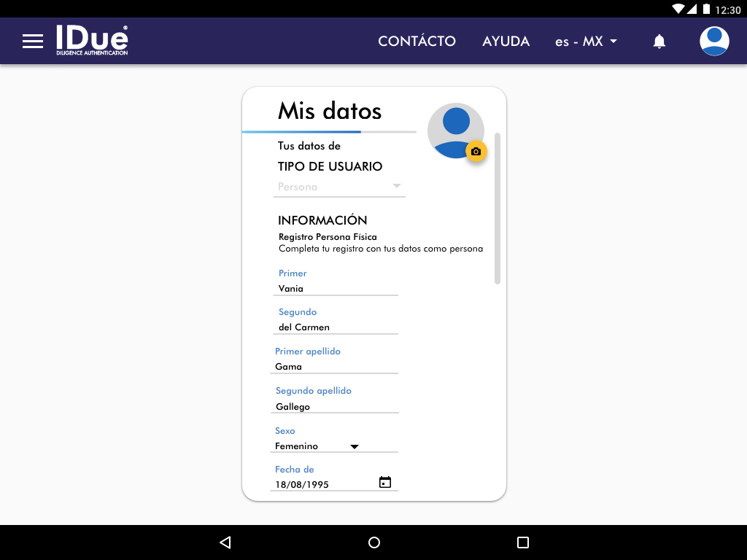This screenshot has height=560, width=747.
Task: Expand the Sexo Femenino dropdown
Action: click(x=336, y=446)
